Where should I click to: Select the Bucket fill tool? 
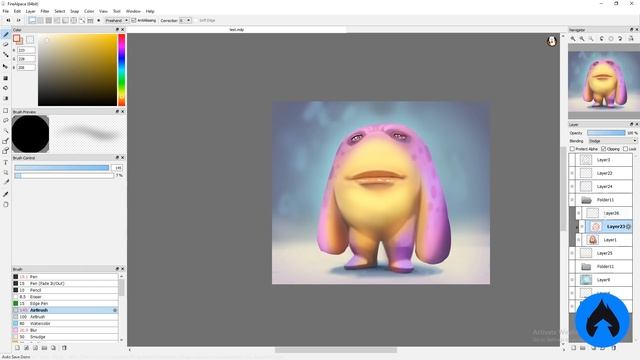(6, 88)
